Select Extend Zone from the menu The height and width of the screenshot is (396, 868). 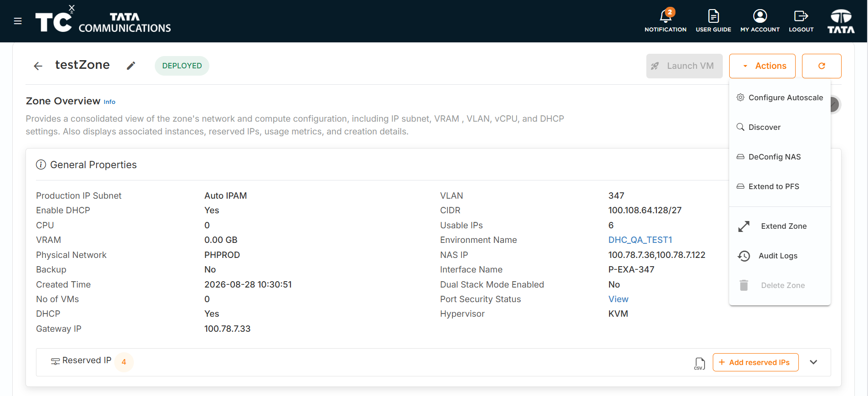click(x=780, y=226)
